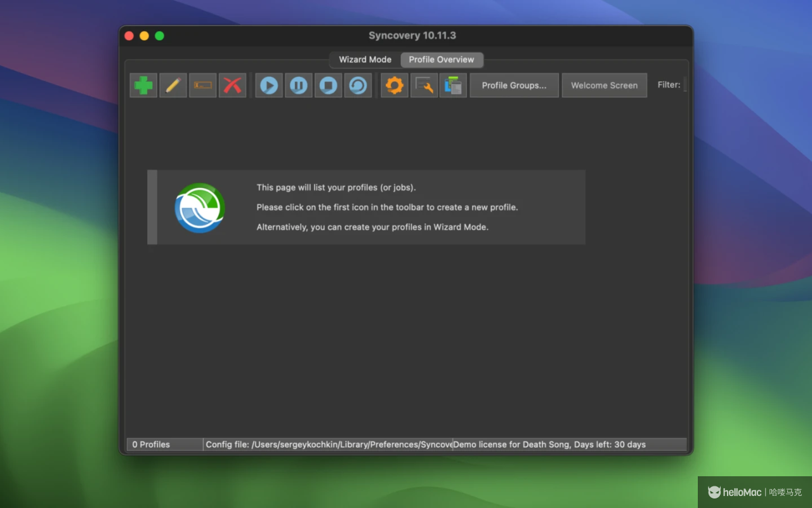Add a new profile with green plus
Screen dimensions: 812x508
click(143, 85)
